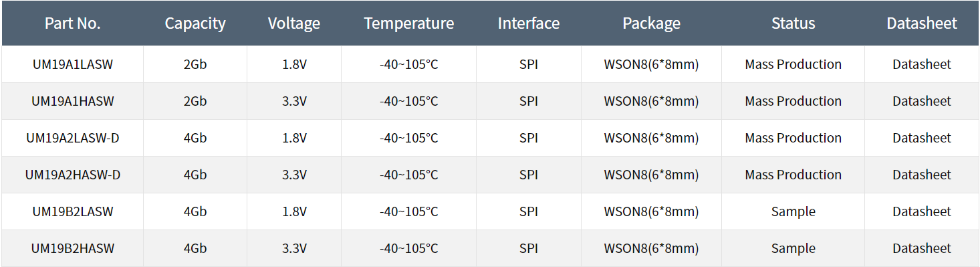
Task: Click the Interface column header
Action: click(x=529, y=23)
